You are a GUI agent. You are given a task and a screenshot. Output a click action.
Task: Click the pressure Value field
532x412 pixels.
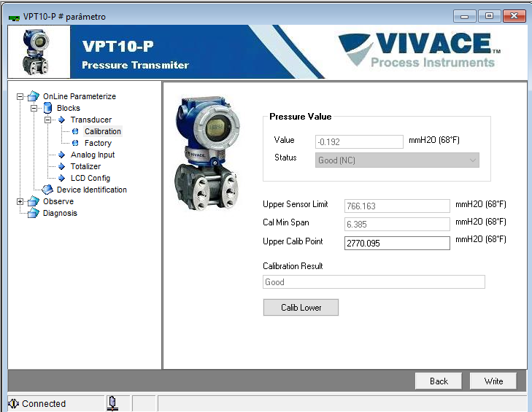point(359,141)
